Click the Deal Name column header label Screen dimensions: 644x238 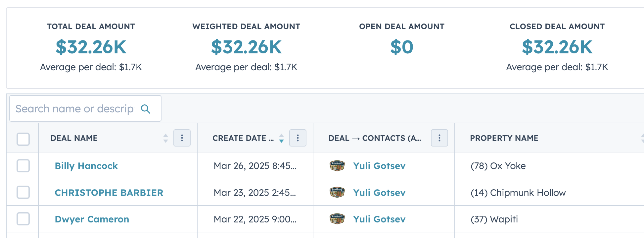point(74,138)
